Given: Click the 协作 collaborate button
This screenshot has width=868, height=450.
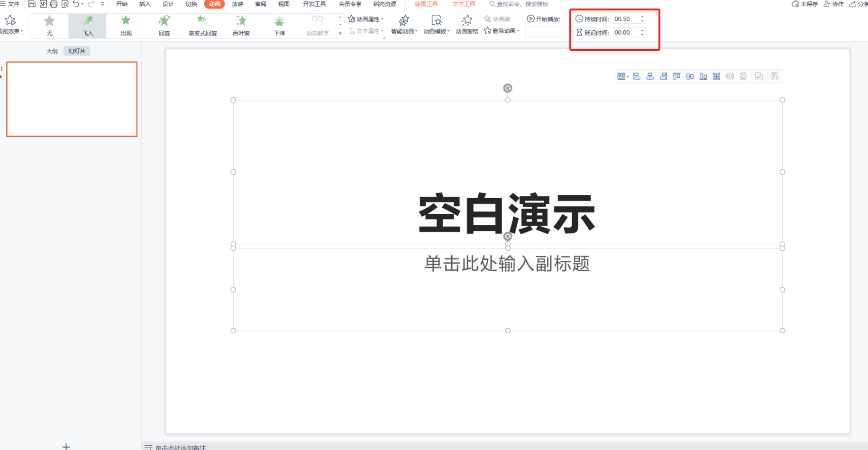Looking at the screenshot, I should tap(833, 4).
